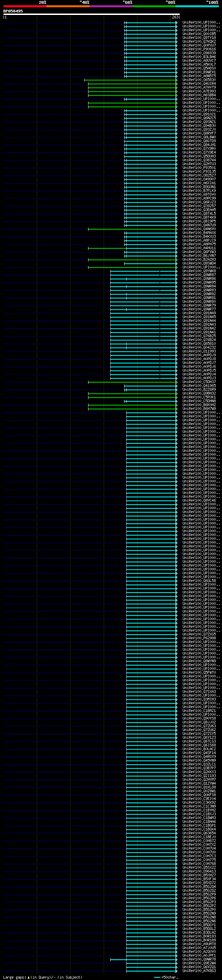Open hit UniRef100_Q9TY18
This screenshot has width=222, height=980.
coord(199,38)
